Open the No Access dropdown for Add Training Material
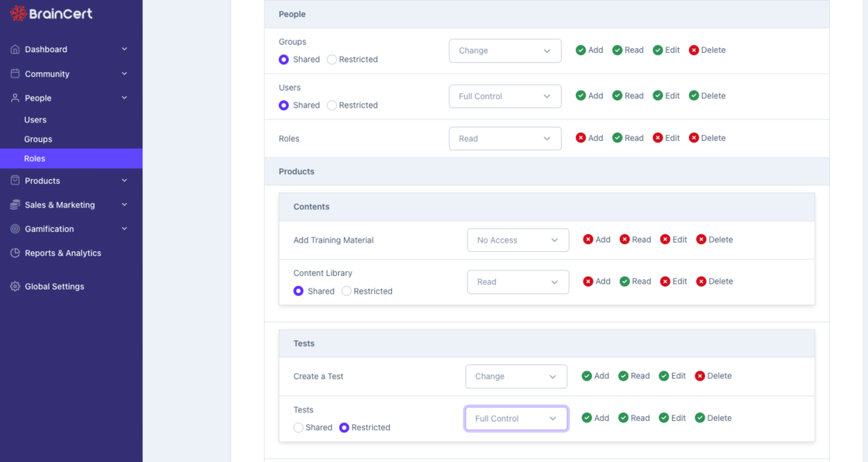Screen dimensions: 868x462 click(x=518, y=240)
